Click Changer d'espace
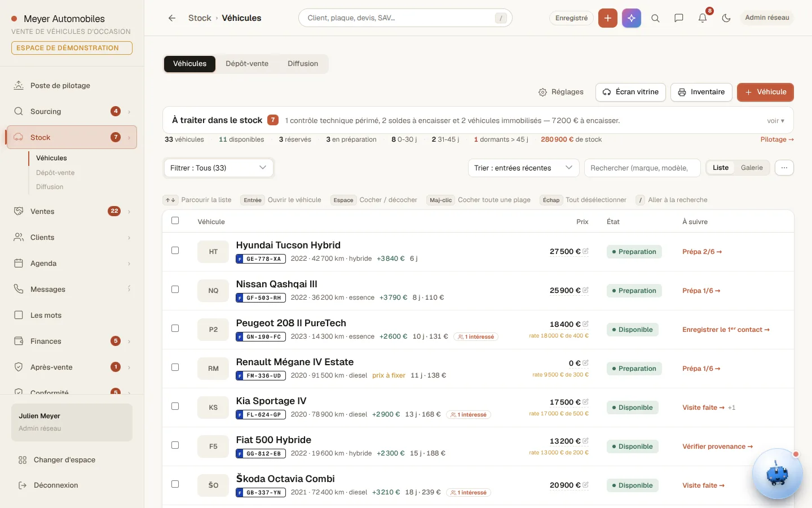812x508 pixels. pos(72,460)
